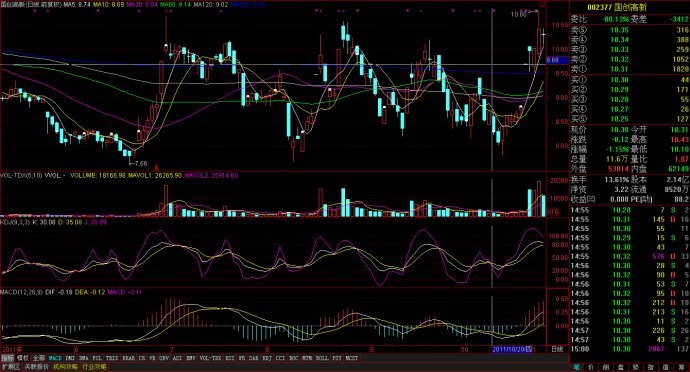Screen dimensions: 690x372
Task: Select the VOL-TDX indicator tab
Action: (210, 358)
